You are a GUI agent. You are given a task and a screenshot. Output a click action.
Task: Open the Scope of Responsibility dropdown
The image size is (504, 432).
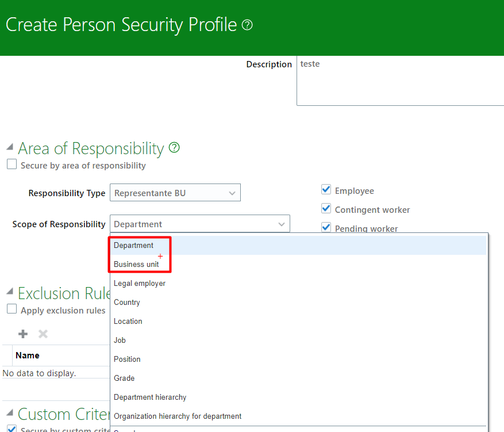tap(281, 224)
